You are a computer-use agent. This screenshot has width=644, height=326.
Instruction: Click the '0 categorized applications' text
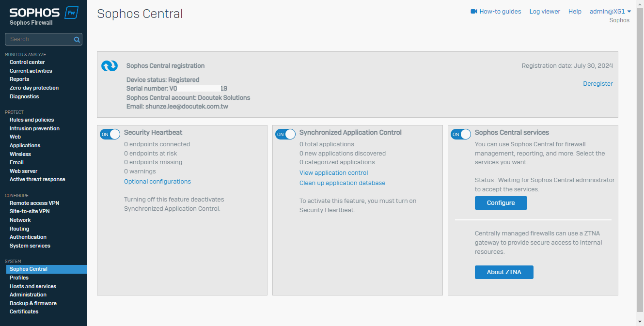pyautogui.click(x=337, y=162)
